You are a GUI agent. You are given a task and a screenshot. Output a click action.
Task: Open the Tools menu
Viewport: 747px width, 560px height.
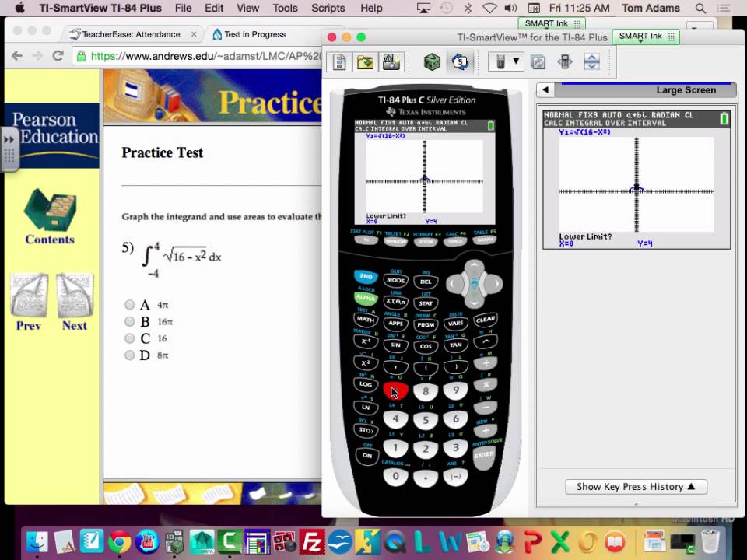(285, 8)
